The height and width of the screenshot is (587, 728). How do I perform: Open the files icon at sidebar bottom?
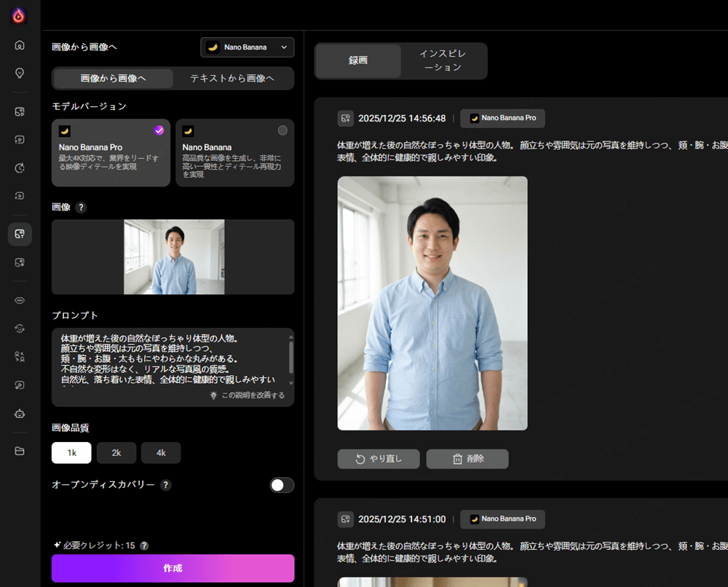(x=20, y=450)
